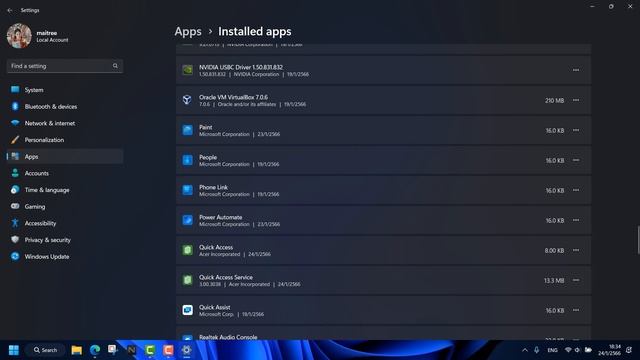Image resolution: width=640 pixels, height=360 pixels.
Task: Click the Phone Link app icon
Action: (x=187, y=190)
